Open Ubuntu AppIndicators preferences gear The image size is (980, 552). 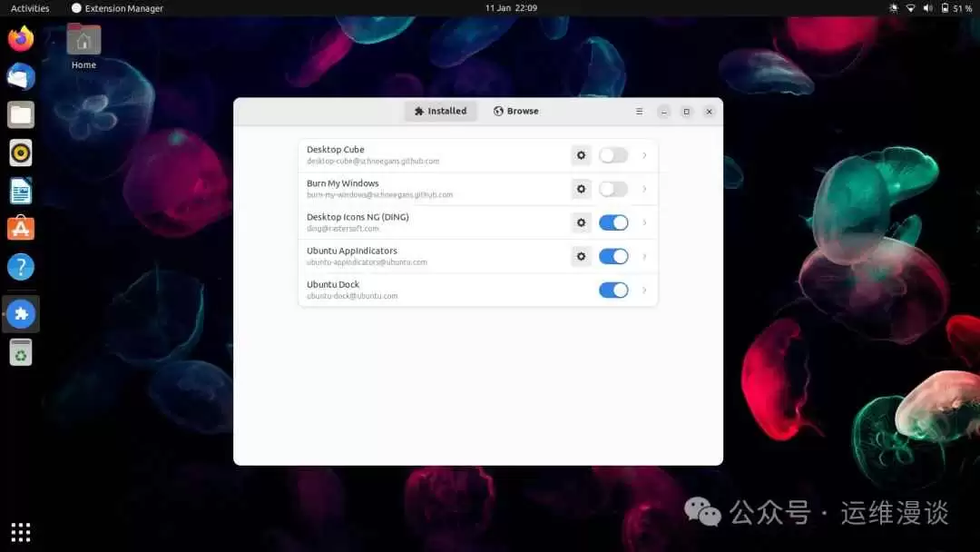581,255
